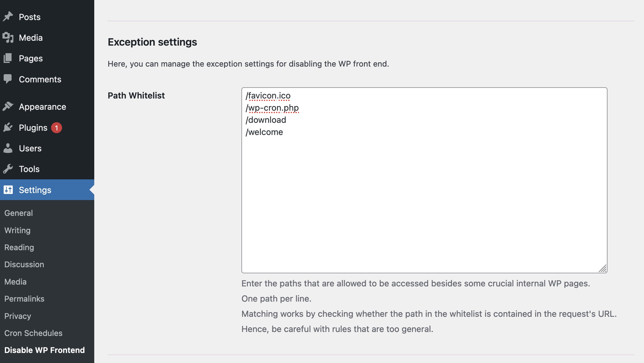Image resolution: width=644 pixels, height=363 pixels.
Task: Expand the Media settings section
Action: pos(15,281)
